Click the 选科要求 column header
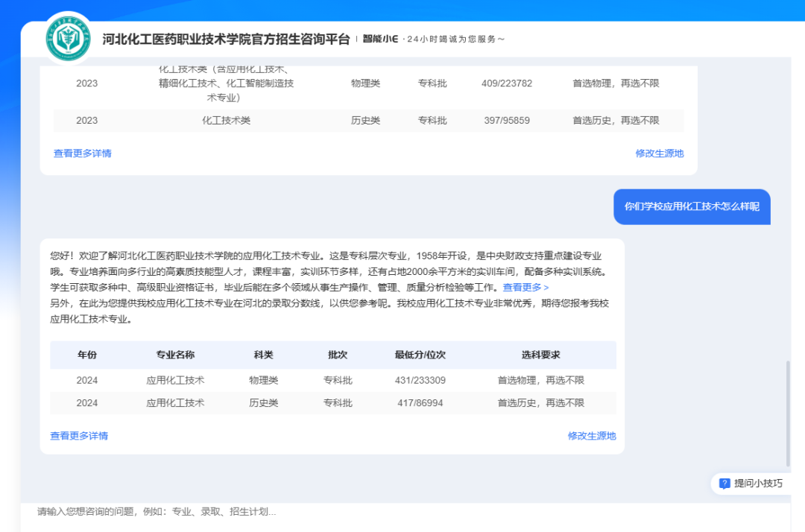This screenshot has width=805, height=532. pos(540,355)
